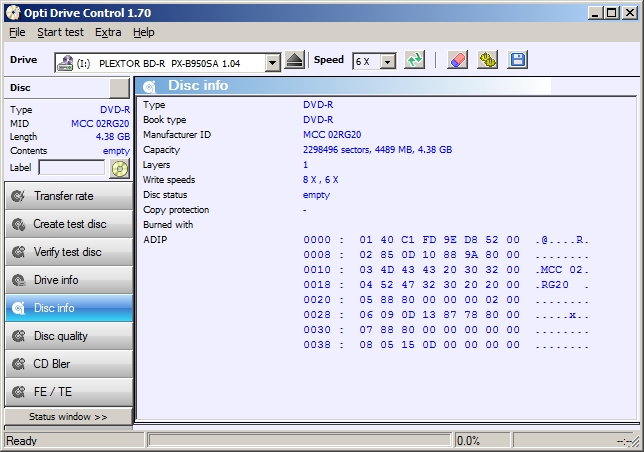Open the Start test menu
This screenshot has width=644, height=452.
[60, 32]
